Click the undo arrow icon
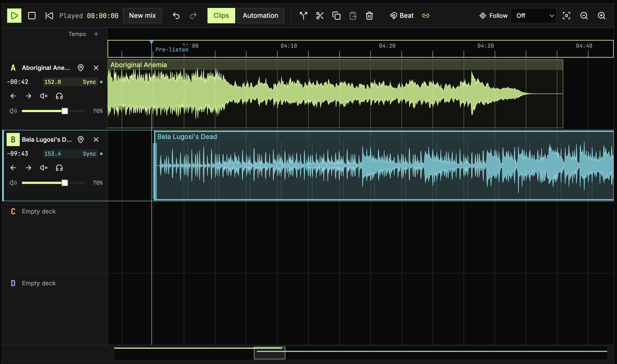 [176, 16]
